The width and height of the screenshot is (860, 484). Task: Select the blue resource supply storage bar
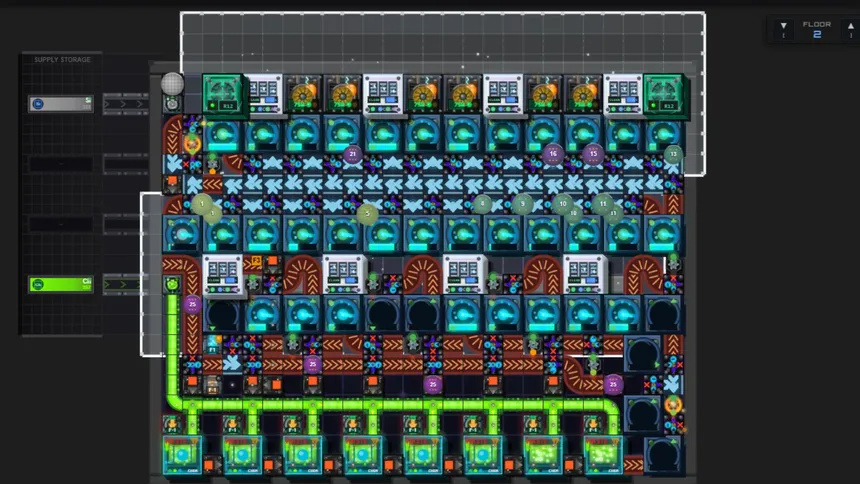coord(61,104)
